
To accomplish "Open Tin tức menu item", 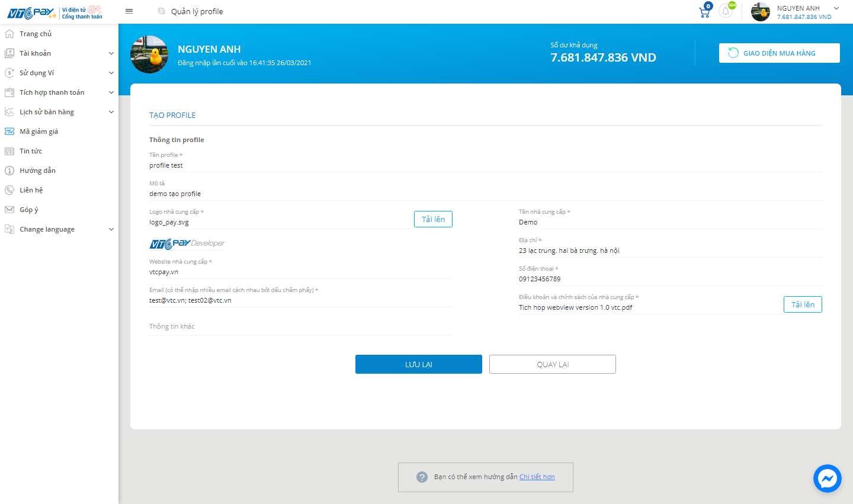I will pos(31,151).
